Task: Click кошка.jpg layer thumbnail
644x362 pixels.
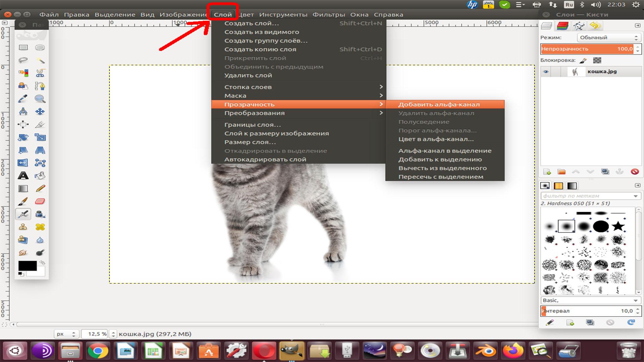Action: [574, 71]
